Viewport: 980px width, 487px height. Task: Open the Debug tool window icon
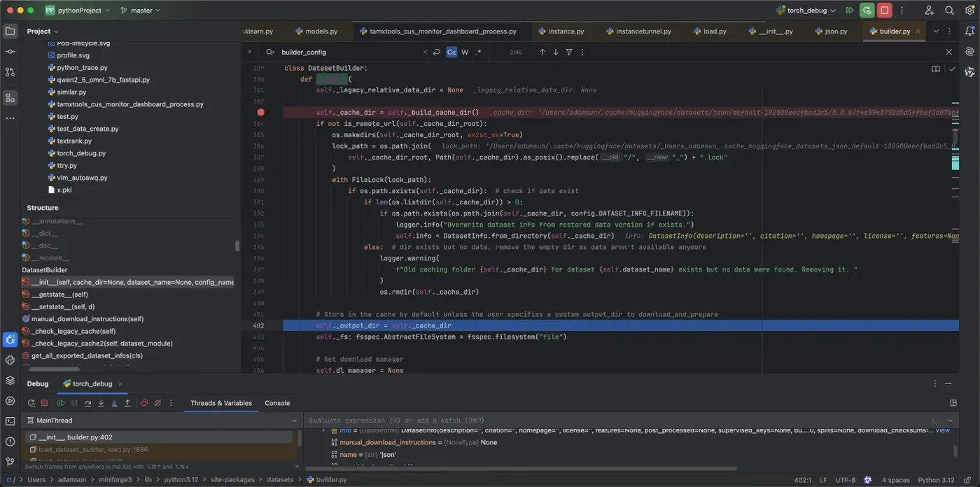pyautogui.click(x=10, y=339)
